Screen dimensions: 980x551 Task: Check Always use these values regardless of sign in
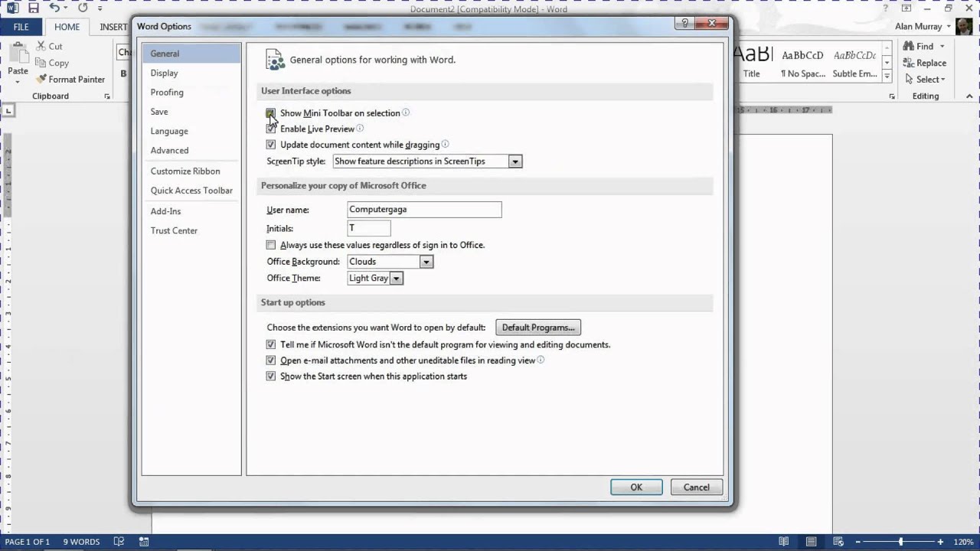coord(270,245)
